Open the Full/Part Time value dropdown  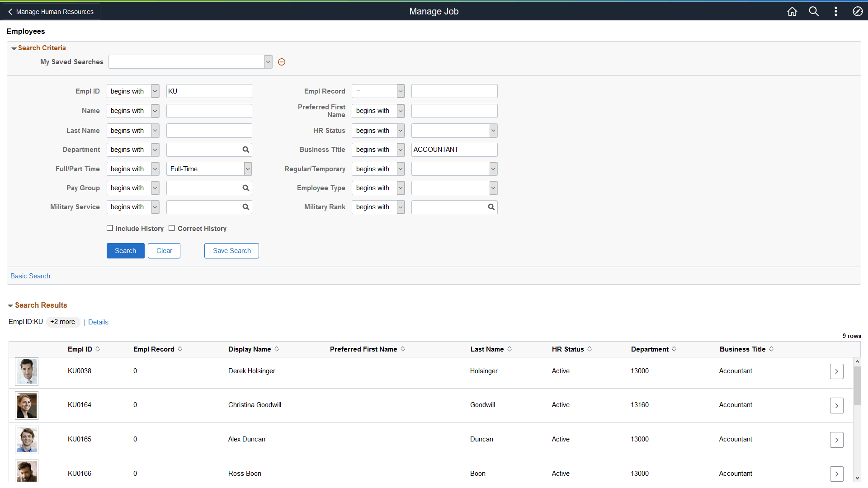[x=248, y=169]
